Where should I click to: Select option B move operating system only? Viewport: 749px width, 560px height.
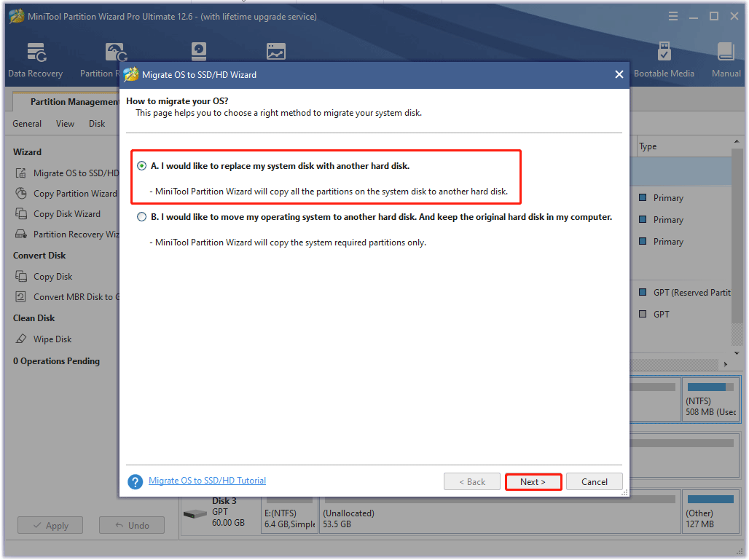(141, 217)
